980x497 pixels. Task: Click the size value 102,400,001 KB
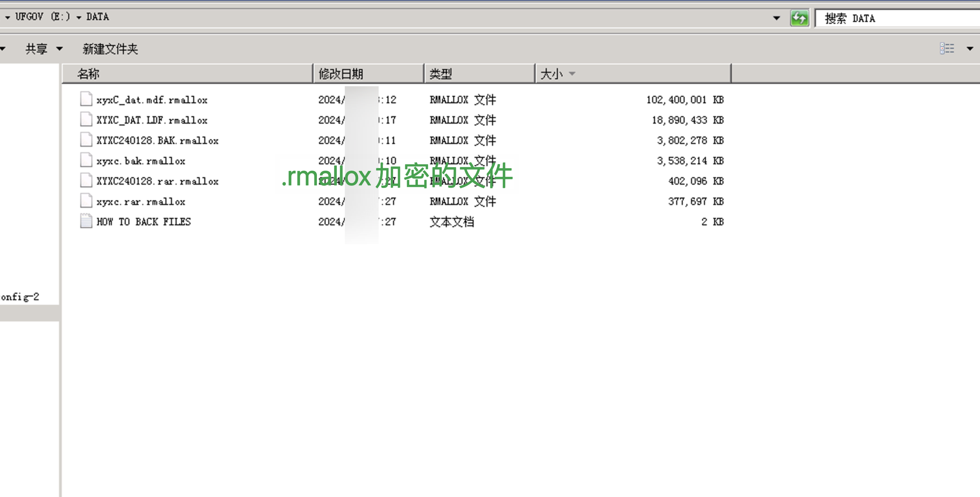coord(685,100)
